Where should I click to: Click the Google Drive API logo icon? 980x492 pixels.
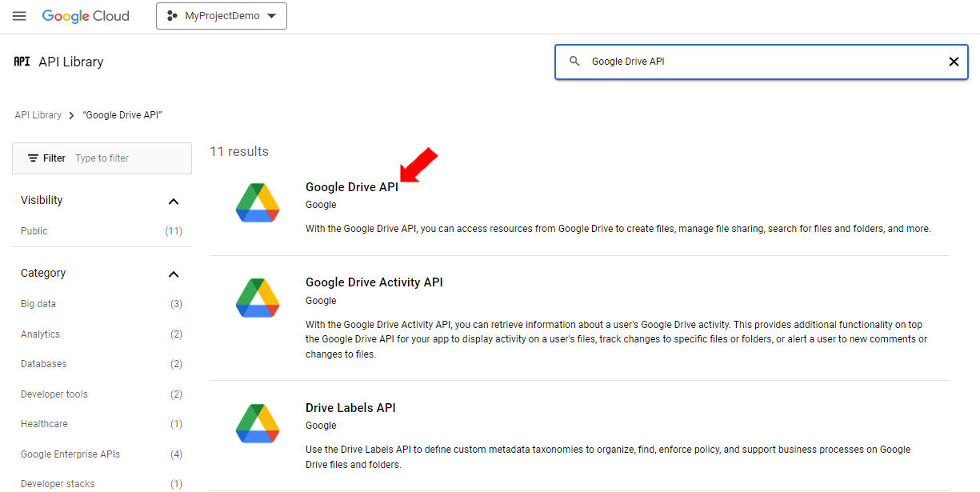coord(258,202)
